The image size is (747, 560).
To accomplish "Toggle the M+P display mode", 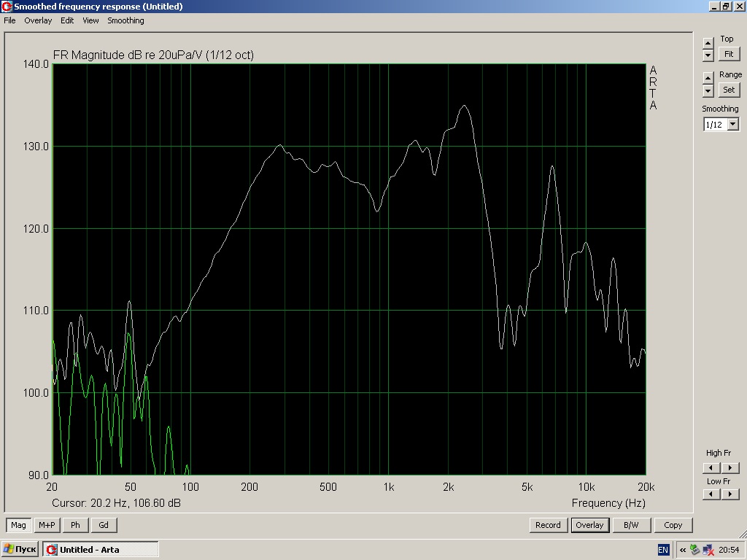I will coord(47,525).
